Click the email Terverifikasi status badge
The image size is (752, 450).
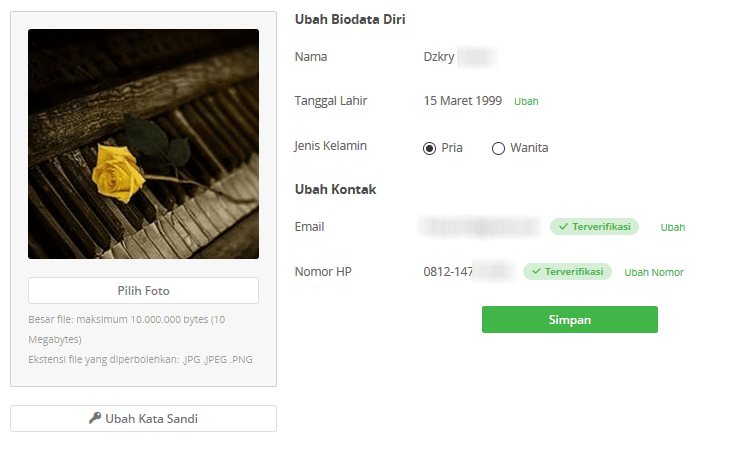(x=594, y=226)
